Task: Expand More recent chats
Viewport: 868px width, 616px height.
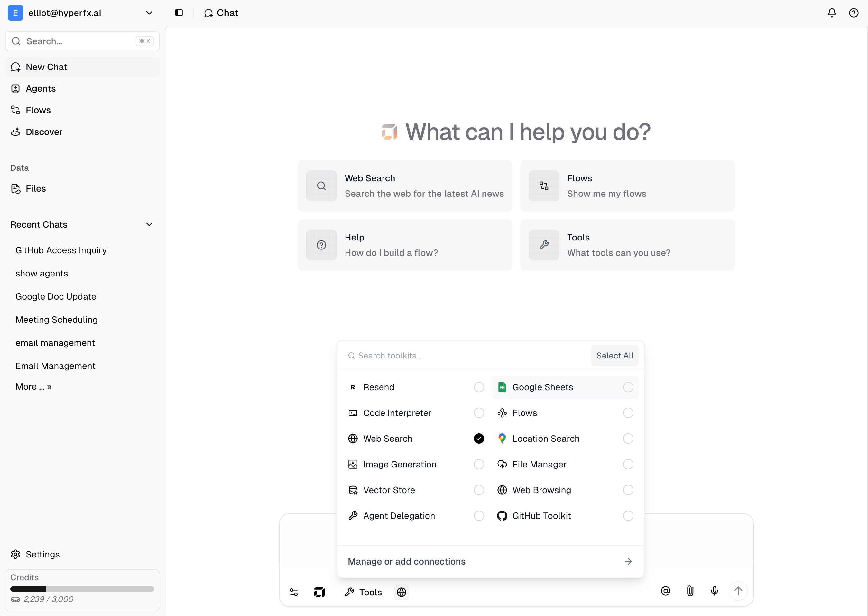Action: [33, 386]
